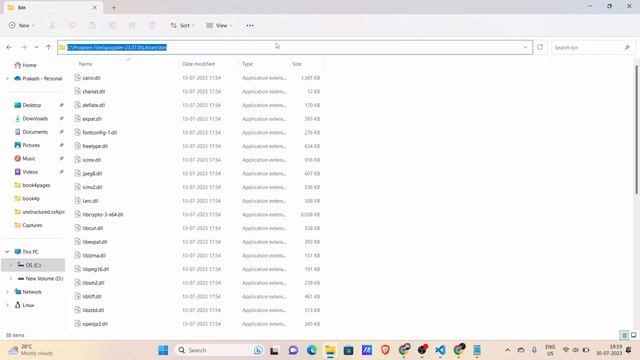Close the bin tab

coord(95,7)
